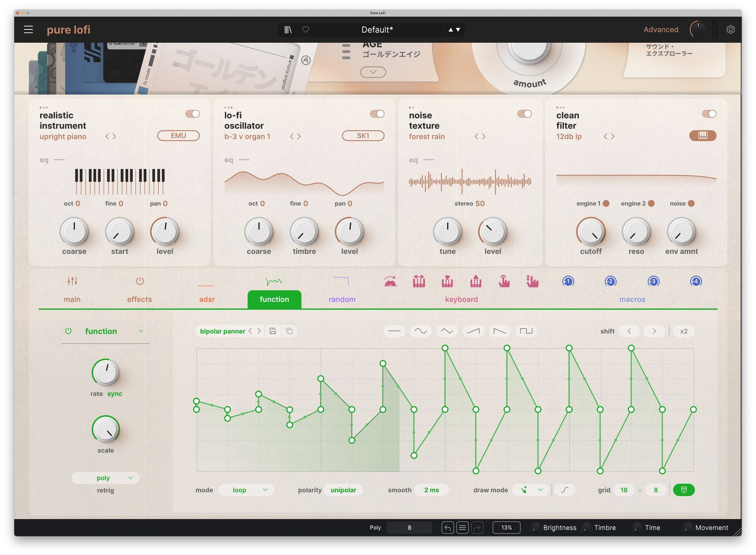
Task: Click the x2 button
Action: point(683,331)
